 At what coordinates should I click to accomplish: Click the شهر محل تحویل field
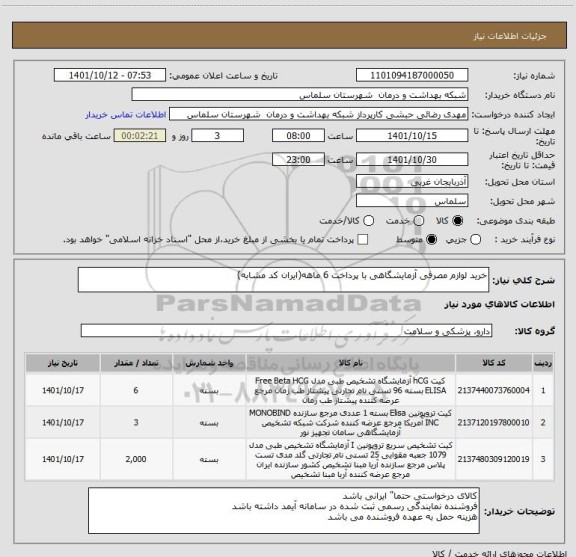412,201
